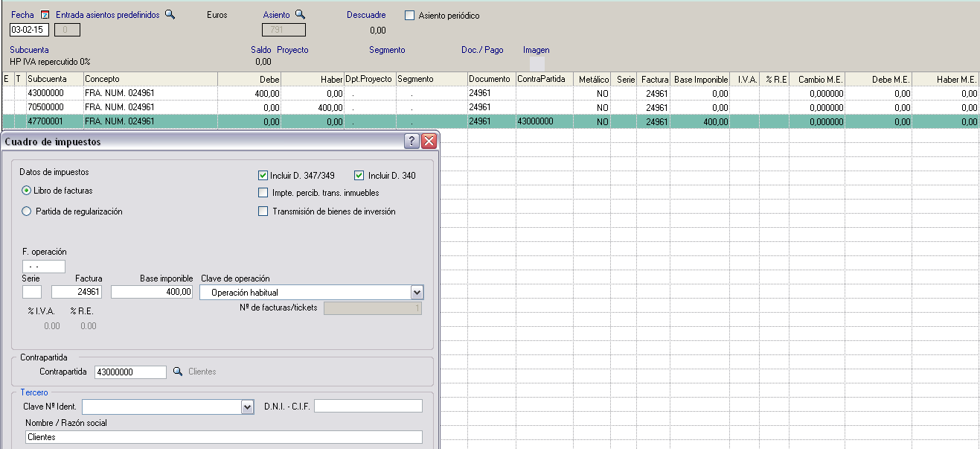Click the magnifier beside Entrada asientos predefinidos
Screen dimensions: 980x449
[x=170, y=15]
